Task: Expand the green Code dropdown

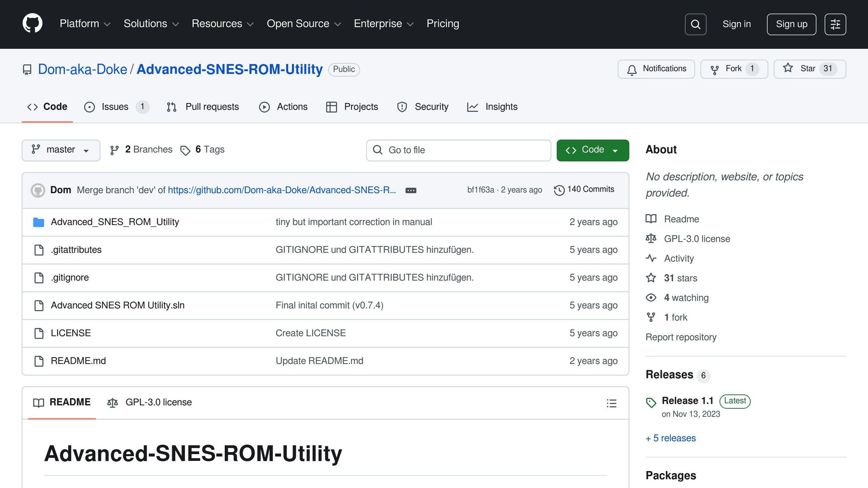Action: click(593, 150)
